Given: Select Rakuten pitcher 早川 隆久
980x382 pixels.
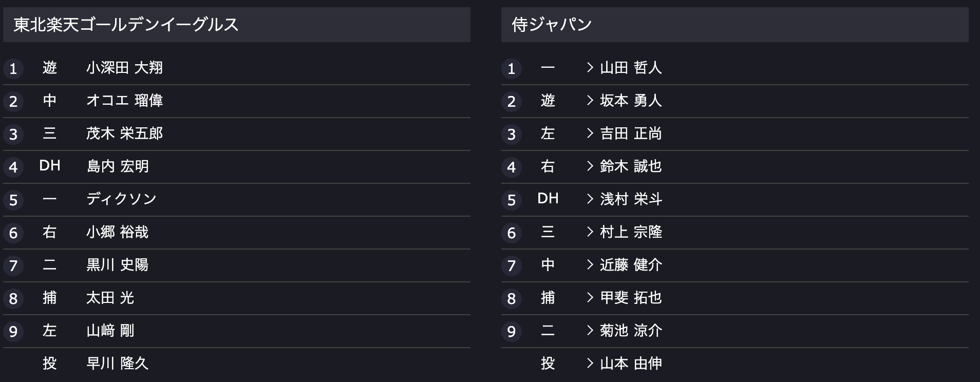Looking at the screenshot, I should pyautogui.click(x=117, y=364).
